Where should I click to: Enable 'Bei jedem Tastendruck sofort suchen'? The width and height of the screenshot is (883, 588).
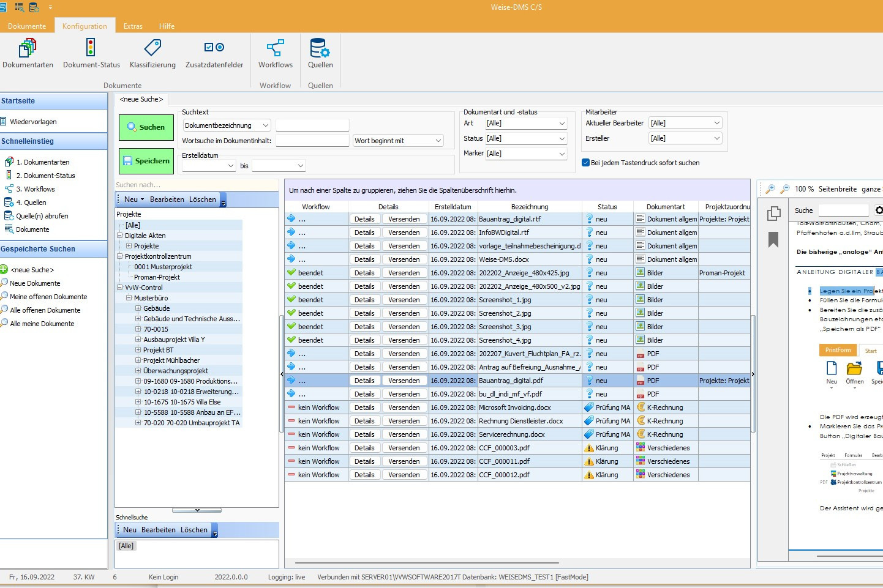pos(585,163)
